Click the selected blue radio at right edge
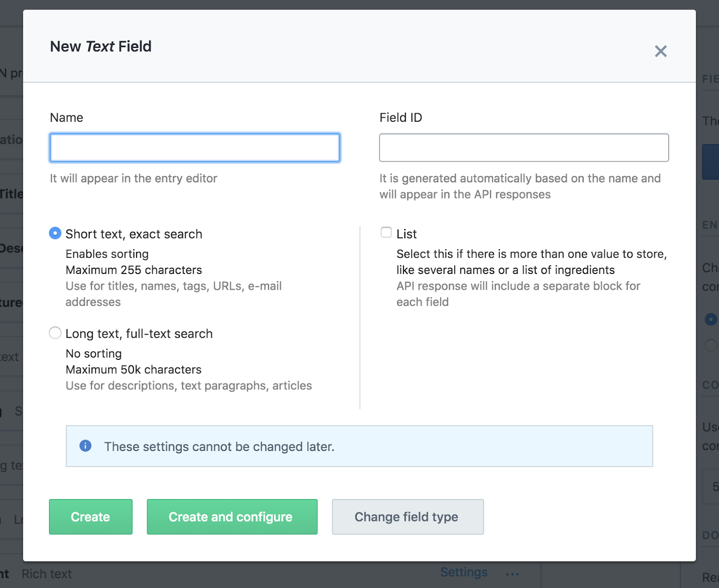The height and width of the screenshot is (588, 719). (711, 319)
